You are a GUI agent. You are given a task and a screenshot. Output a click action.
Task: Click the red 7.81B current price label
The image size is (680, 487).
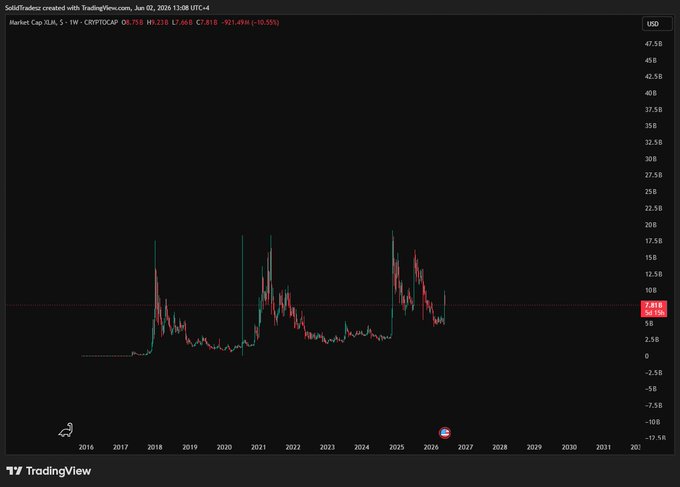pos(654,309)
